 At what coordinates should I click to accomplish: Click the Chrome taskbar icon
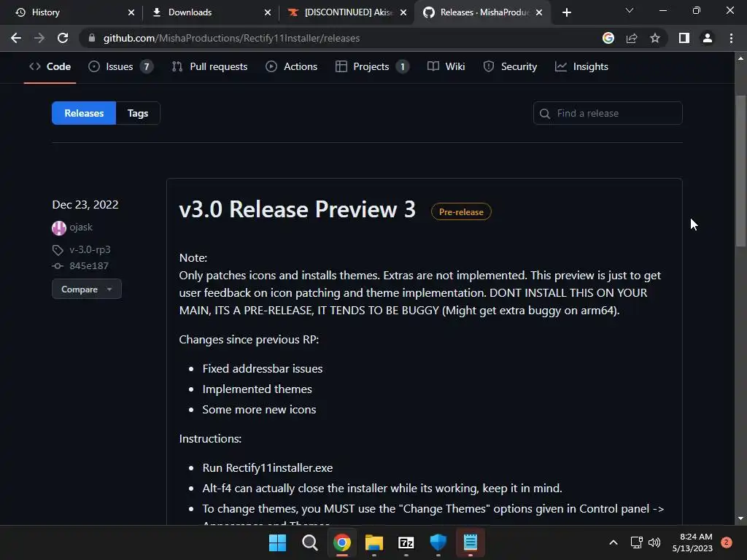[342, 542]
